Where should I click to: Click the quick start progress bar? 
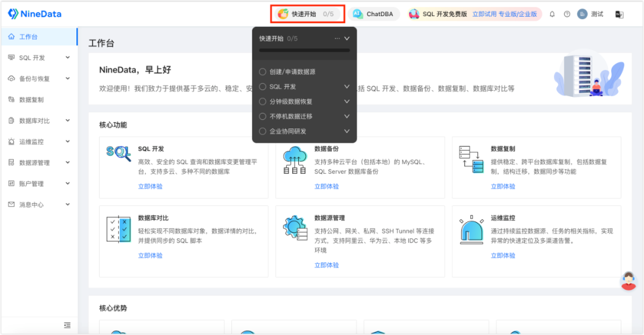coord(304,51)
